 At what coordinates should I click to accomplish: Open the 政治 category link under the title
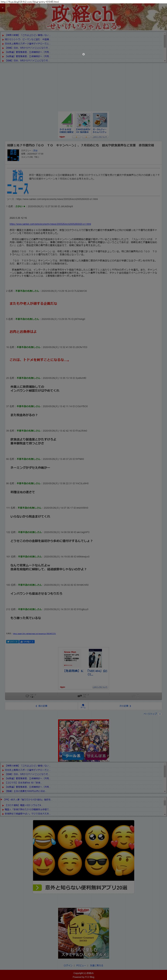(x=36, y=151)
